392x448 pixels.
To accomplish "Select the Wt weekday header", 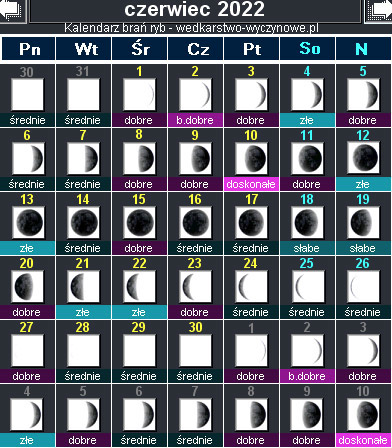I will (x=84, y=49).
